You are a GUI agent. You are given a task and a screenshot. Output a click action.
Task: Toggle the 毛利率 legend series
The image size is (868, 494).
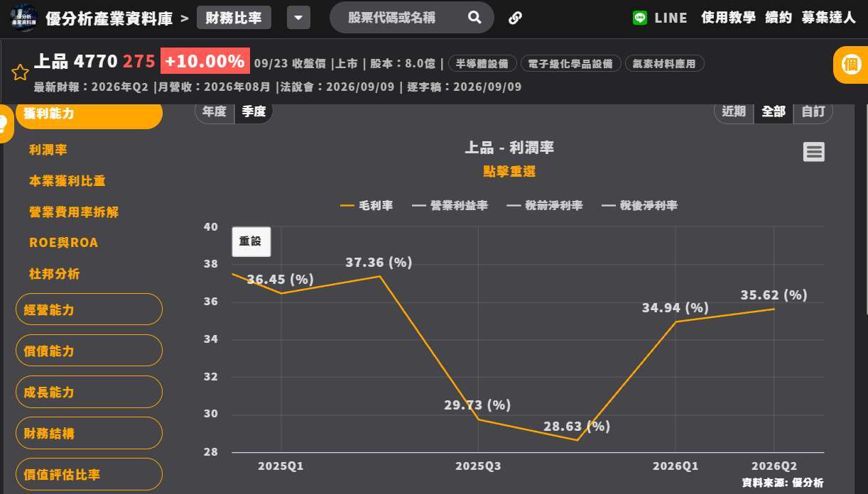tap(367, 205)
